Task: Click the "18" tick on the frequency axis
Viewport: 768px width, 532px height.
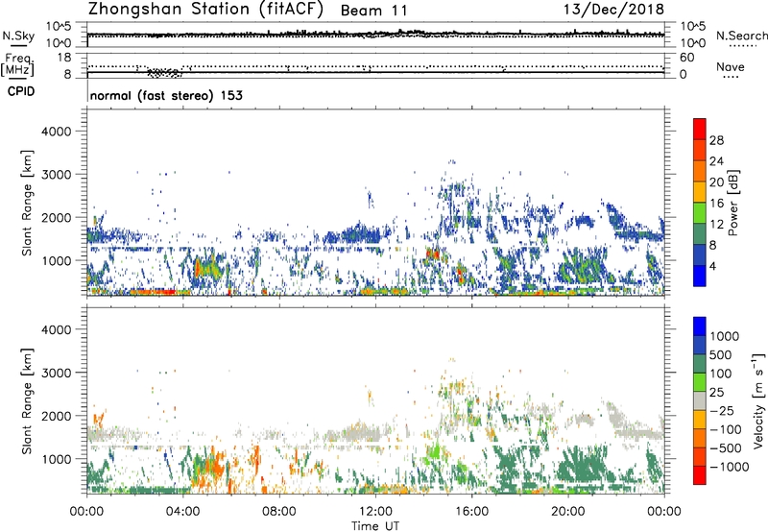Action: 64,58
